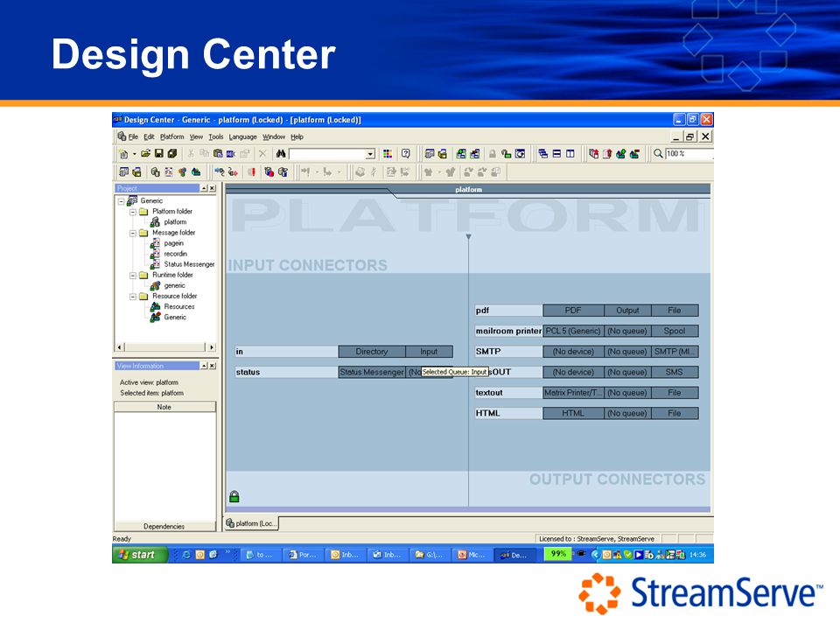Click the Tile horizontally toolbar icon

point(556,154)
